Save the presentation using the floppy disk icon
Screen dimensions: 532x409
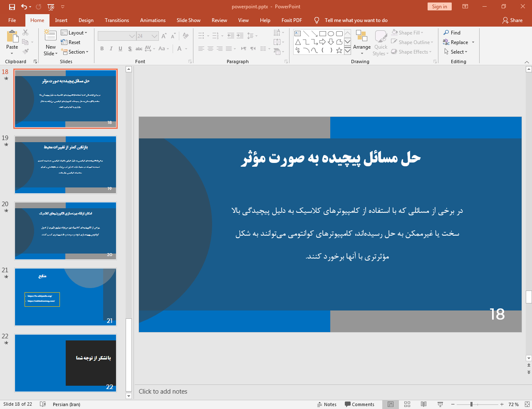12,7
